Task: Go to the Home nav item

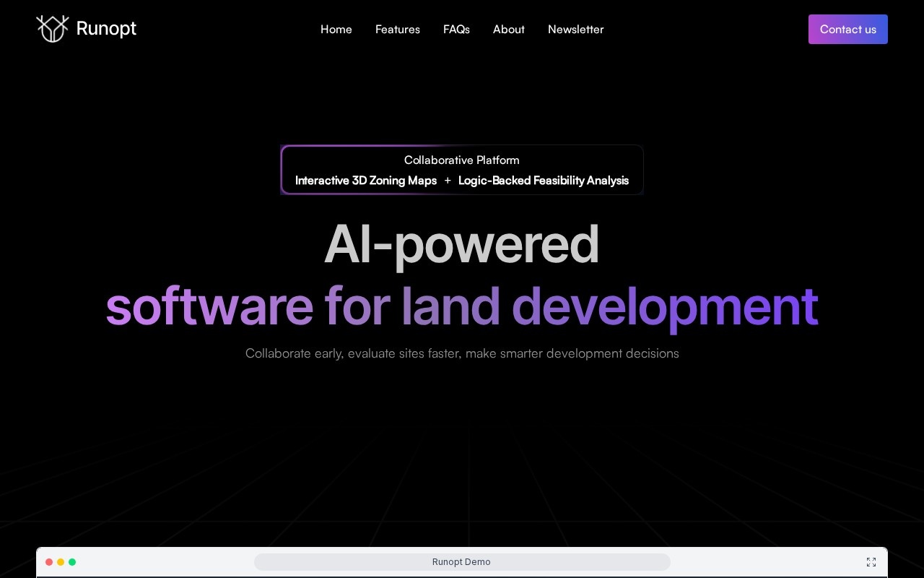Action: click(x=336, y=30)
